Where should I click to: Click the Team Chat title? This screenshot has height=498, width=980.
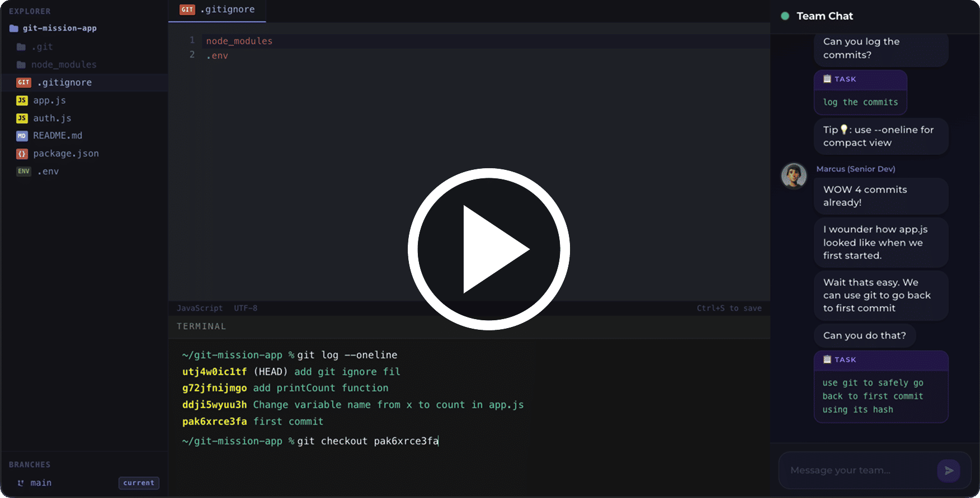(824, 16)
